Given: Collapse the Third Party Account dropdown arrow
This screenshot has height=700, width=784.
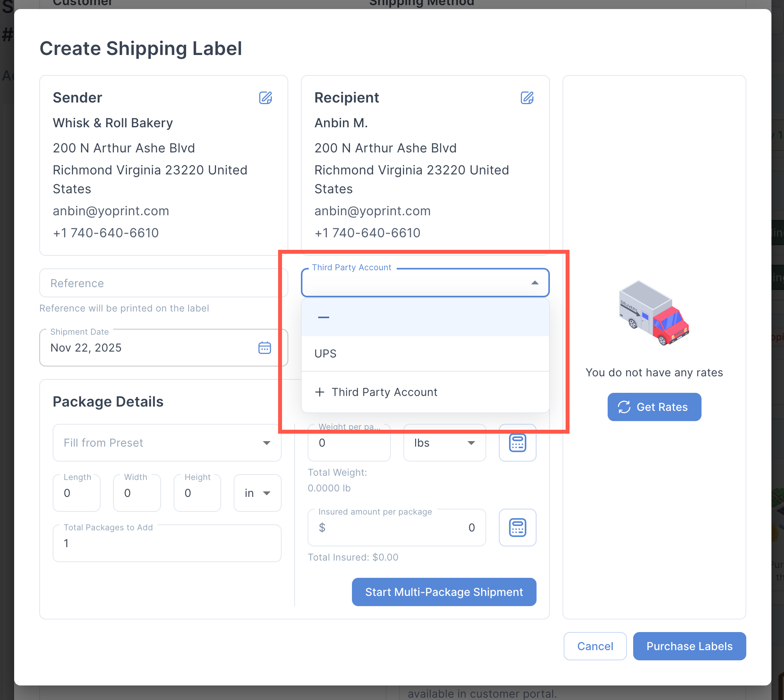Looking at the screenshot, I should point(535,283).
